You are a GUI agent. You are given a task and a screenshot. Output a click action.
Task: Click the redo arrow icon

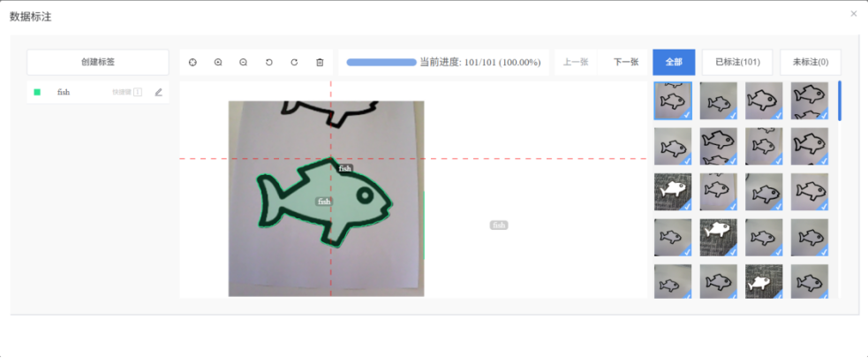pos(294,63)
